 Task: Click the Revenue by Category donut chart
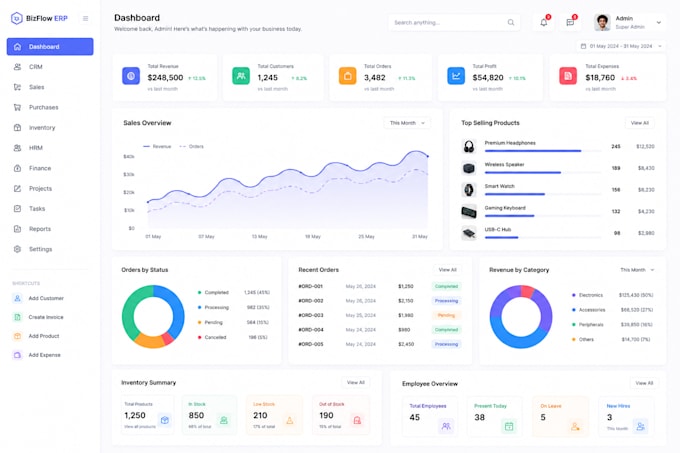(x=521, y=316)
